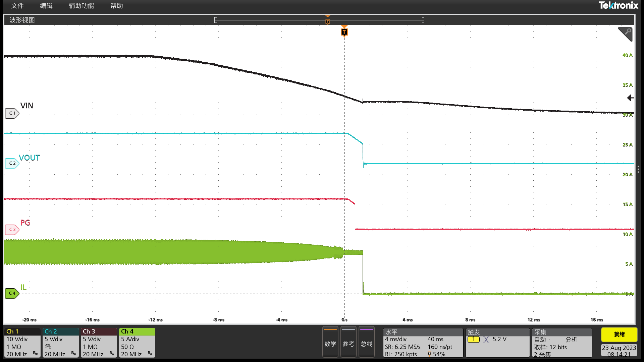Open the 辅助功能 menu
This screenshot has width=644, height=362.
coord(82,6)
